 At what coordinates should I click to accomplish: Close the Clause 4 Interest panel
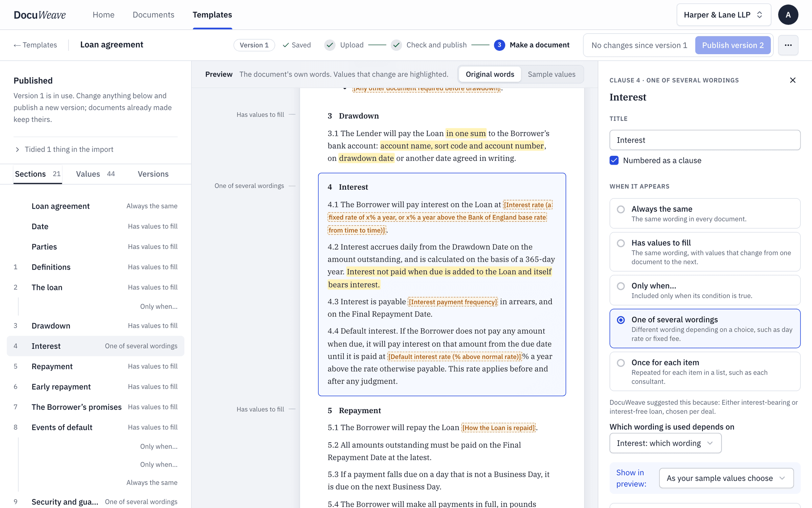tap(793, 80)
